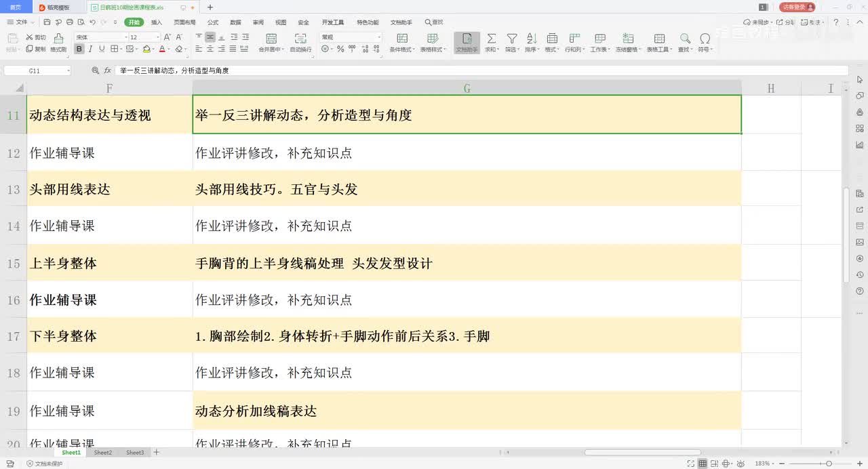This screenshot has width=868, height=469.
Task: Switch to the Data (数据) tab
Action: pos(235,22)
